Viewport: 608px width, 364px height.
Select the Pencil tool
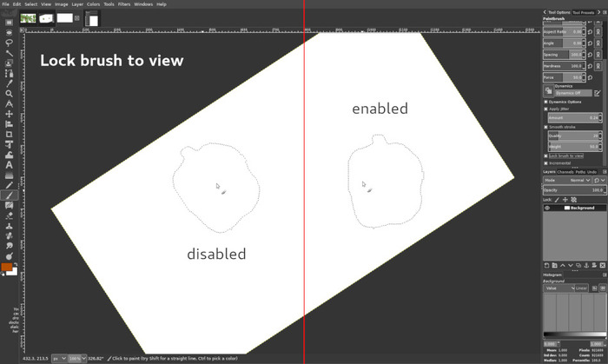pyautogui.click(x=9, y=185)
